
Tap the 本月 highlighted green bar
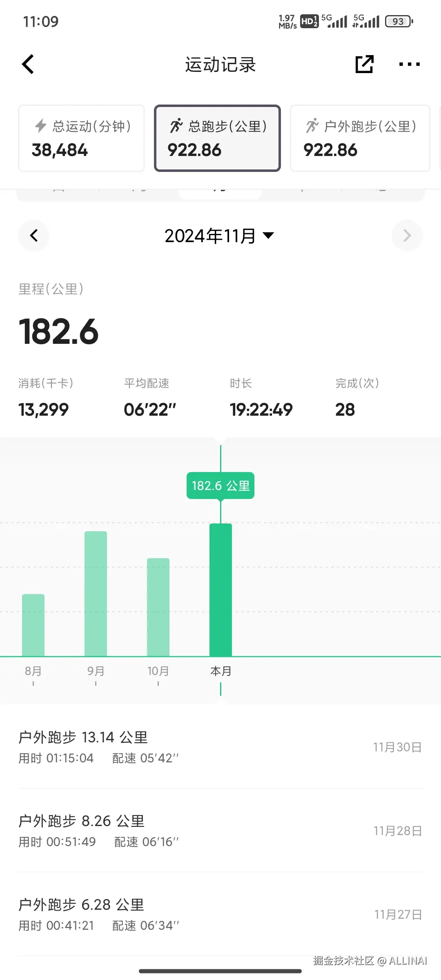(220, 590)
